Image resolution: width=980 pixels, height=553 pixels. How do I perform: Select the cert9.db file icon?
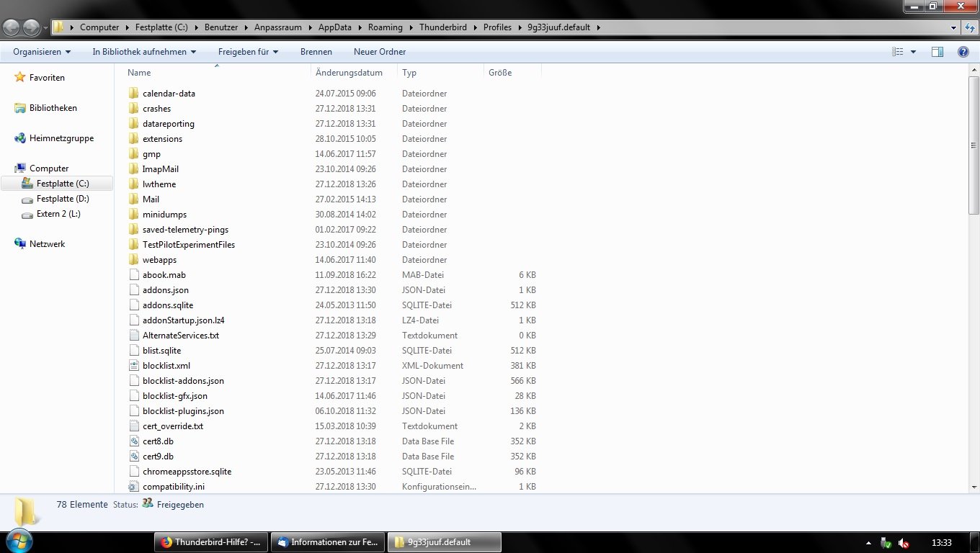tap(133, 457)
